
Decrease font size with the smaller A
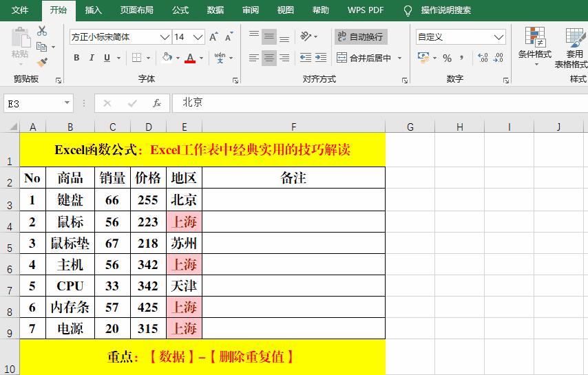click(229, 36)
